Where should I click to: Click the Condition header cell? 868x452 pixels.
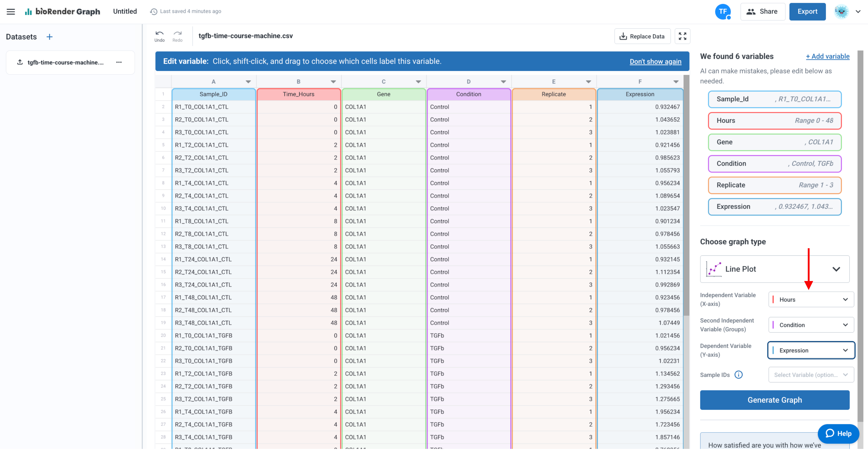coord(469,94)
